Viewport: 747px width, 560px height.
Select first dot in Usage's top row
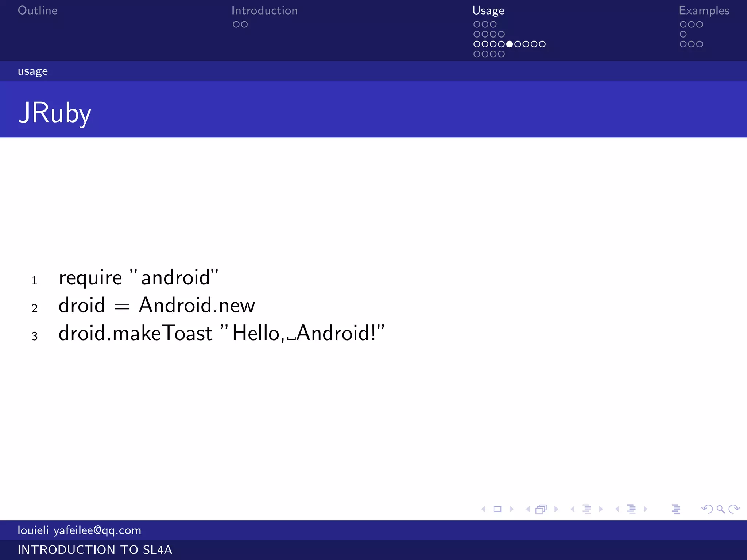coord(477,24)
